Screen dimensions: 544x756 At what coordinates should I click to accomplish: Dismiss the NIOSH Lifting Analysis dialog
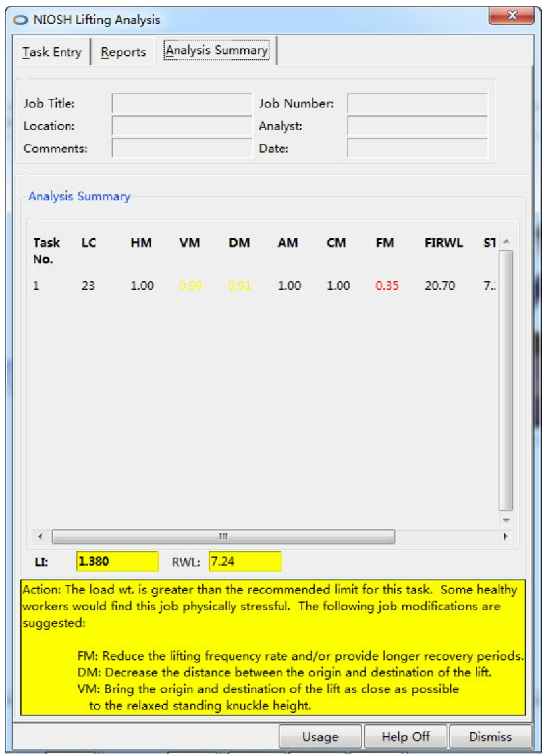tap(491, 737)
